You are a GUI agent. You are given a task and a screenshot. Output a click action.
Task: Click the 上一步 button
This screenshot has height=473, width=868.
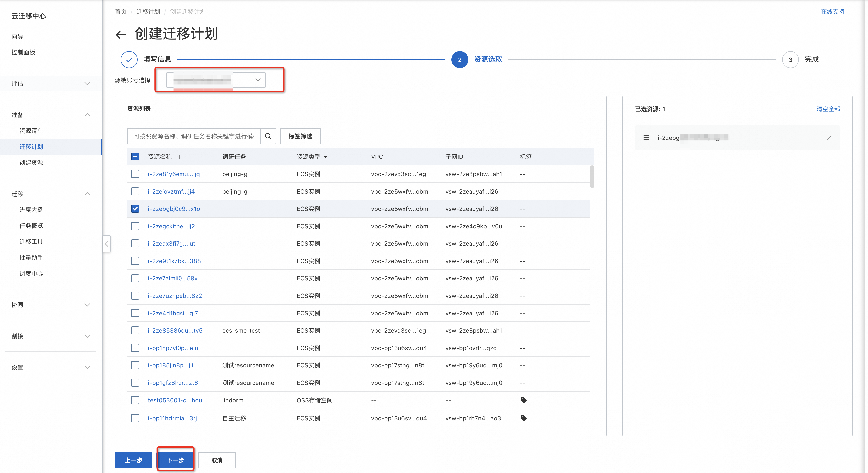pyautogui.click(x=133, y=460)
